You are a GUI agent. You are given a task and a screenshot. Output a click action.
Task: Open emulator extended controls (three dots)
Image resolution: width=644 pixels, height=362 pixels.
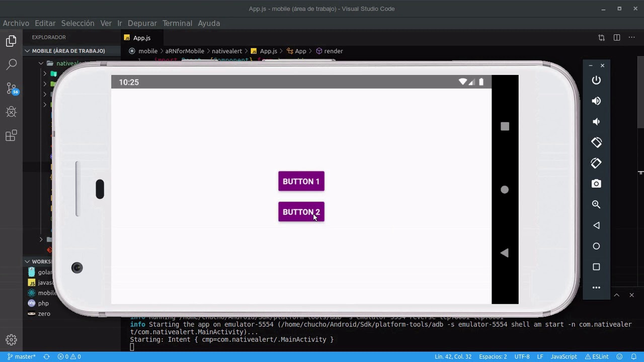596,288
